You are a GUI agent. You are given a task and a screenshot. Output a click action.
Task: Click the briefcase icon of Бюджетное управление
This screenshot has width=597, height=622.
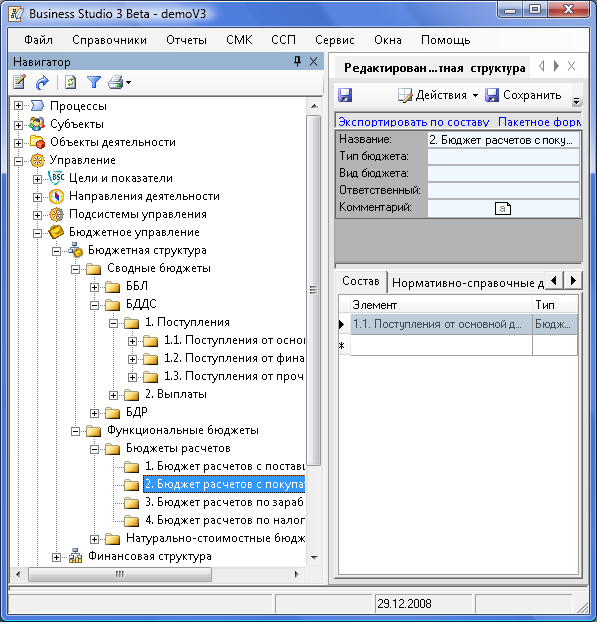tap(56, 232)
